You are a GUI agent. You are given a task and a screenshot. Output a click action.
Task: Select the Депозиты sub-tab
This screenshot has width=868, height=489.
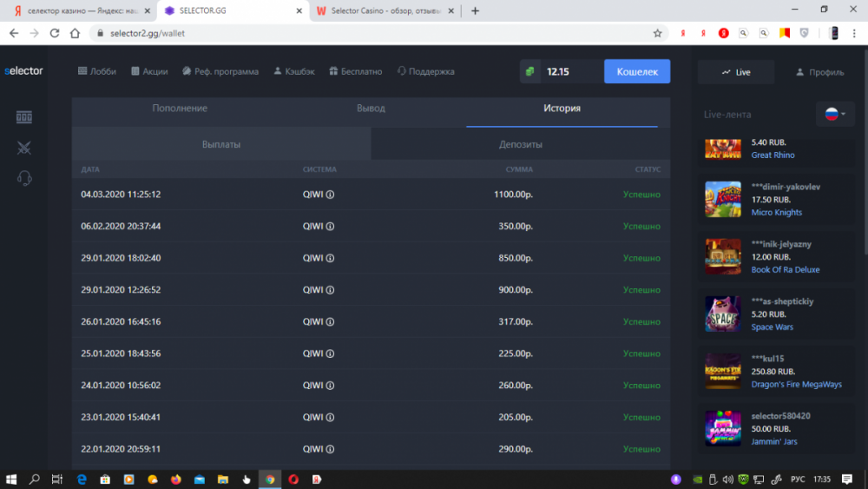click(x=521, y=144)
